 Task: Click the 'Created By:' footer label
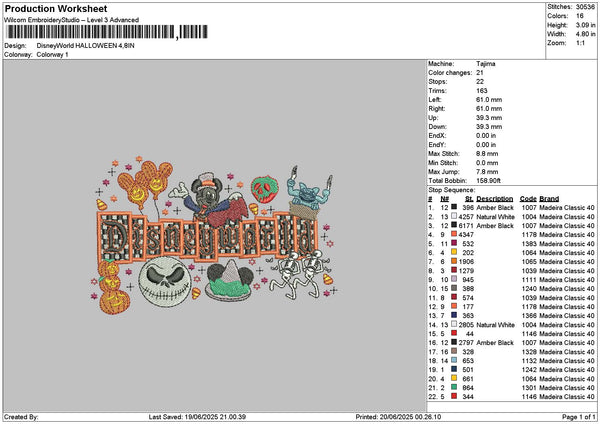tap(21, 417)
